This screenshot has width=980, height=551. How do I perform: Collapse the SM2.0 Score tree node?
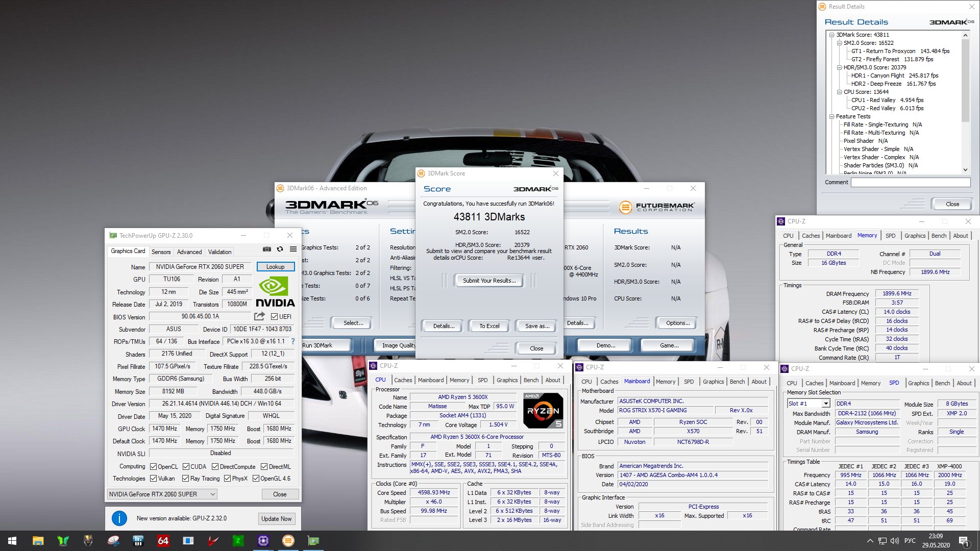(839, 43)
